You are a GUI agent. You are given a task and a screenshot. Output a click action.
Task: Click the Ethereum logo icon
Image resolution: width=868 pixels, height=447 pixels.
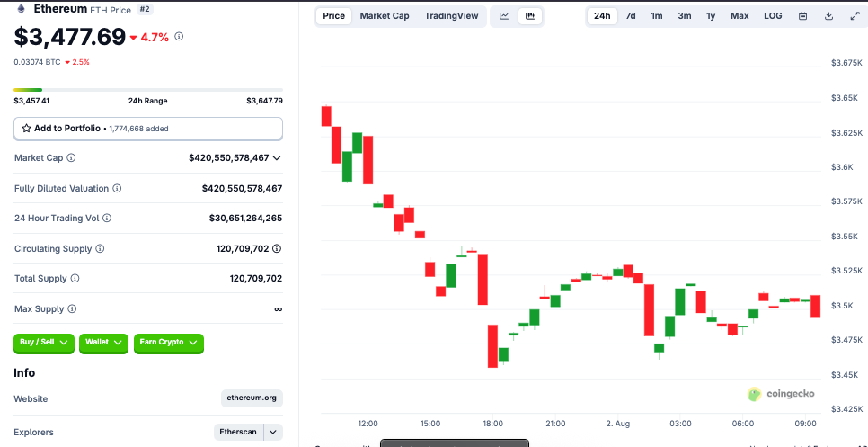coord(21,9)
